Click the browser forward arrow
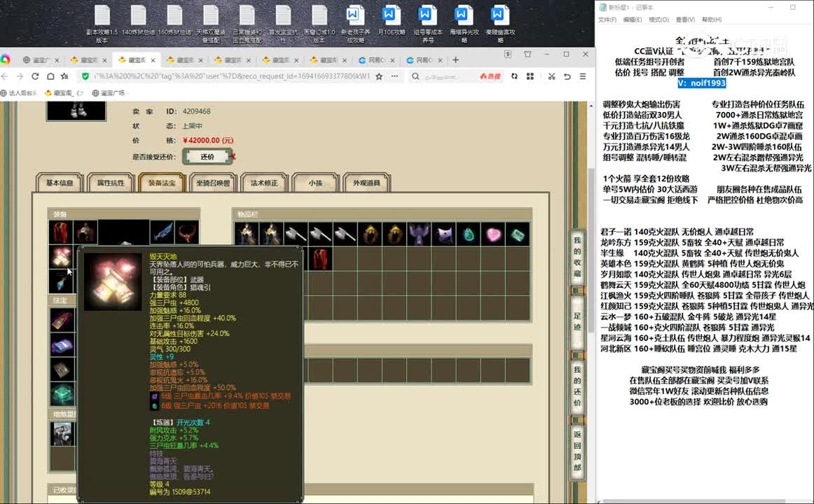Viewport: 814px width, 504px height. tap(20, 76)
